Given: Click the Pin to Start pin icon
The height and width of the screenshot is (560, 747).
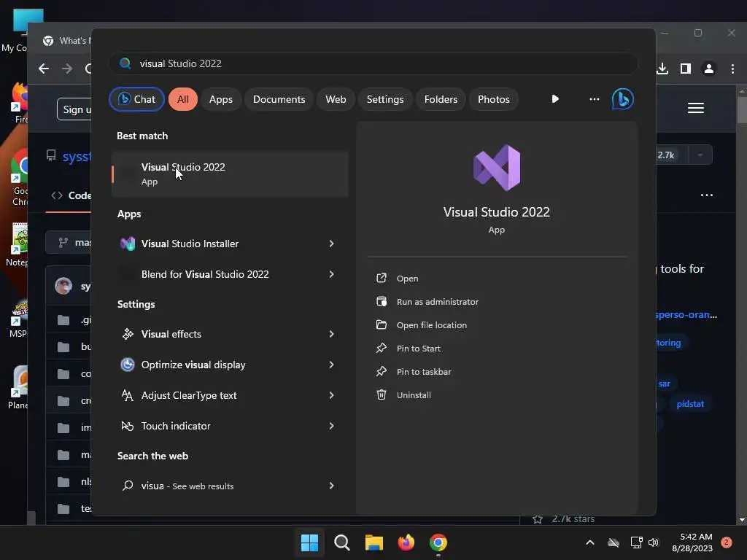Looking at the screenshot, I should 381,348.
